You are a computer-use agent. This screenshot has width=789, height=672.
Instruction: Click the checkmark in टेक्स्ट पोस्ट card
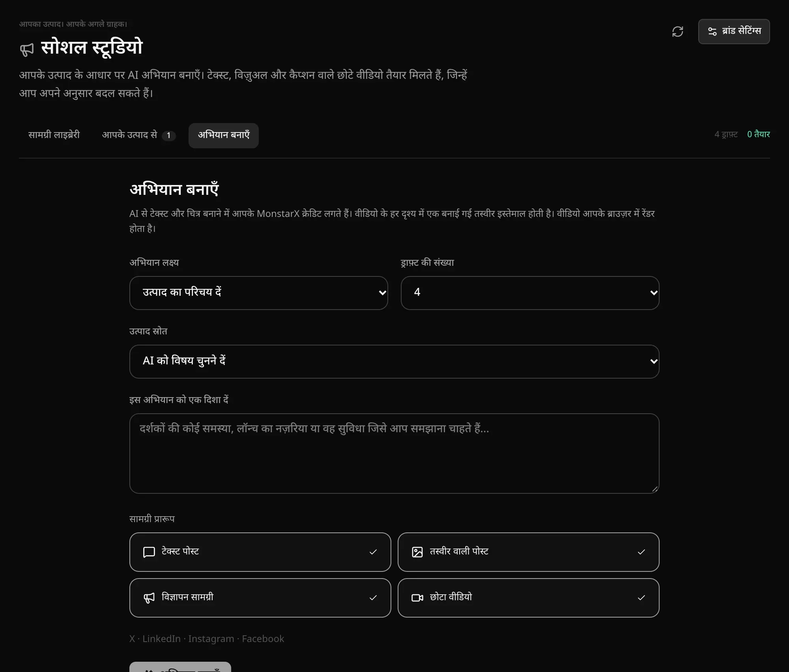pos(373,552)
